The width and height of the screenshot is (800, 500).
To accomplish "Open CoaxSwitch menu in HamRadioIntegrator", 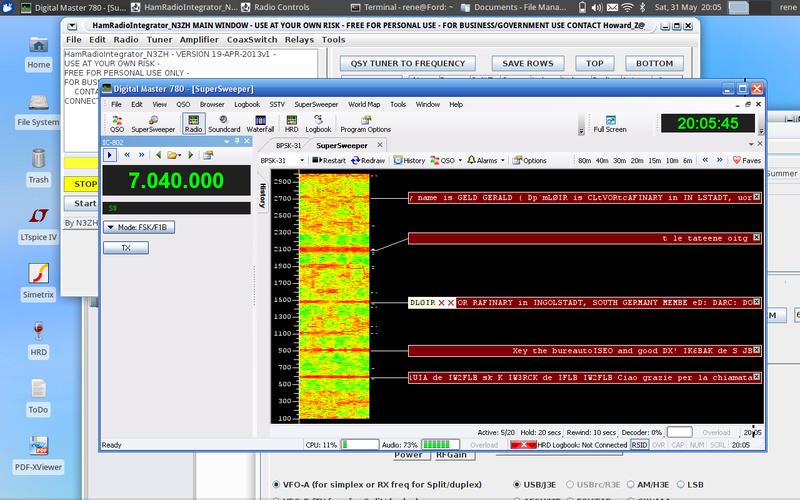I will [x=252, y=40].
